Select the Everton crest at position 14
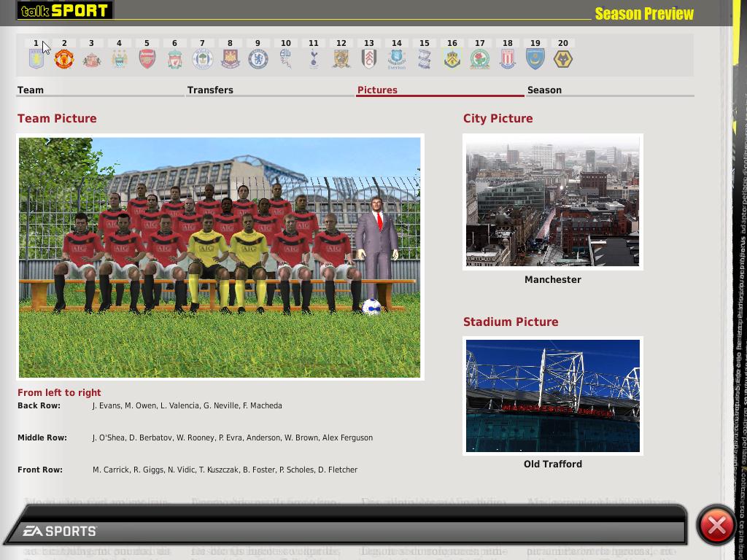This screenshot has height=560, width=747. coord(396,59)
